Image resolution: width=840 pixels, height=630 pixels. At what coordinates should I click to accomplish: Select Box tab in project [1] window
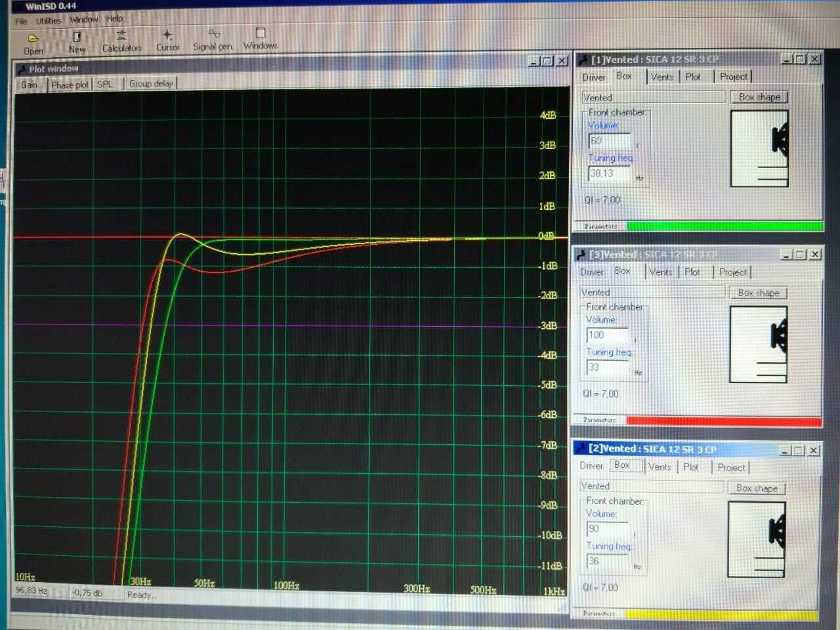click(x=624, y=76)
